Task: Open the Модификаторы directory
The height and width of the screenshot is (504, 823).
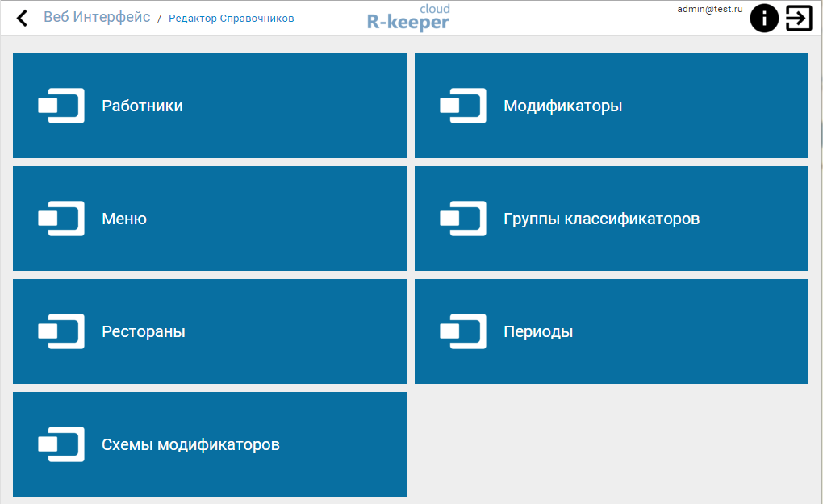Action: point(562,106)
